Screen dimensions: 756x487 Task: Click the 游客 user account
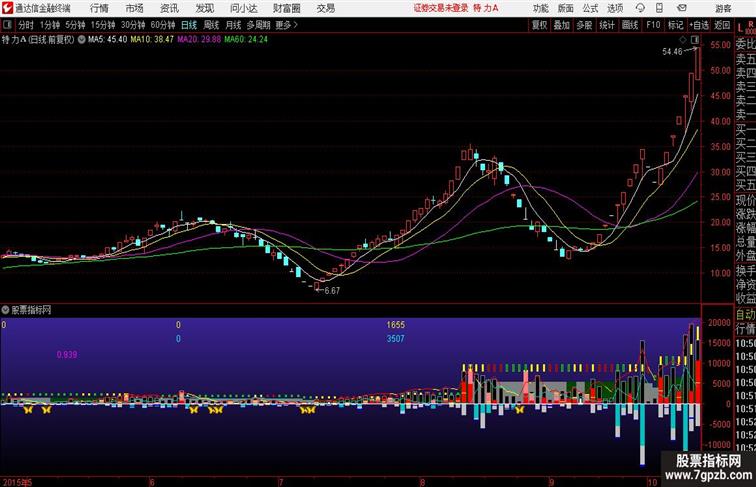(723, 8)
